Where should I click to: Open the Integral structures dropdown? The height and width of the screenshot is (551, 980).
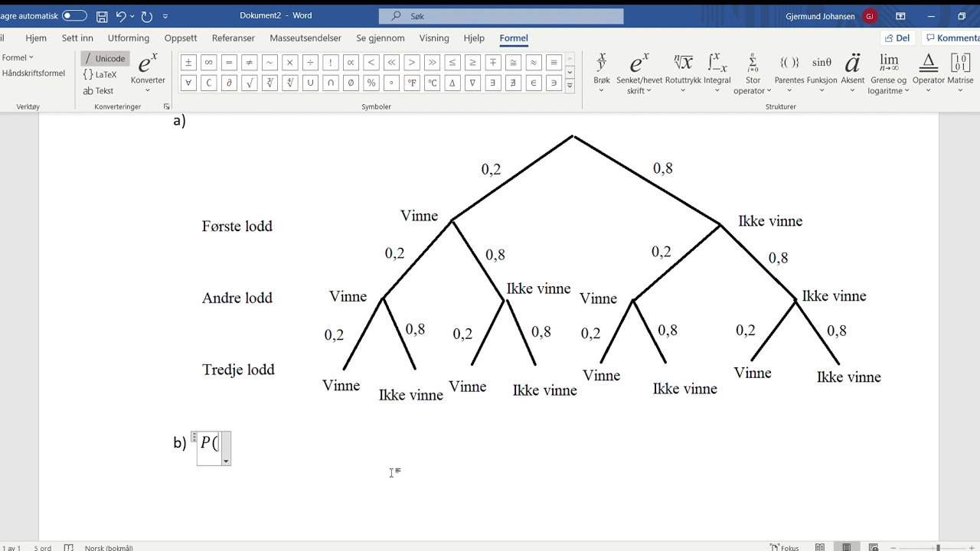click(x=717, y=73)
